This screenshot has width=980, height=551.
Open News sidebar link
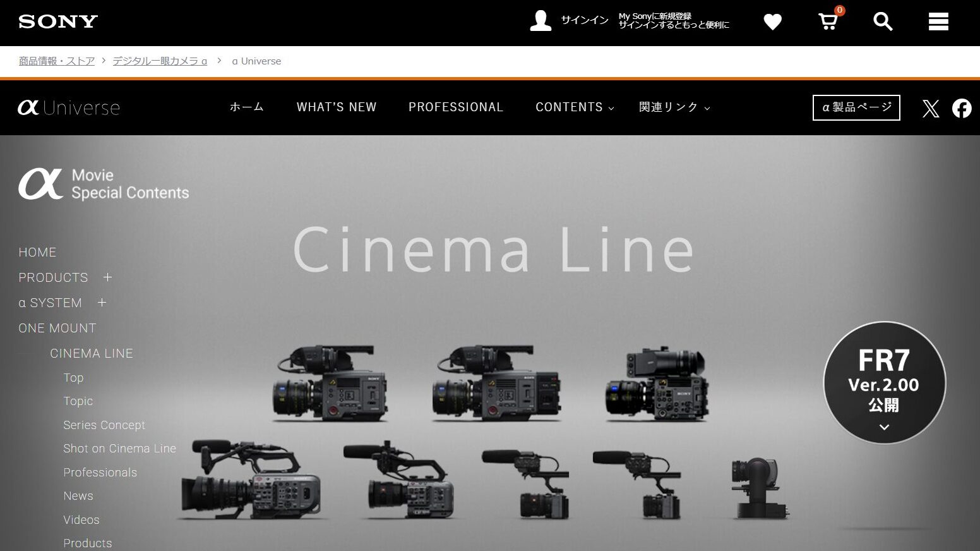pos(78,496)
